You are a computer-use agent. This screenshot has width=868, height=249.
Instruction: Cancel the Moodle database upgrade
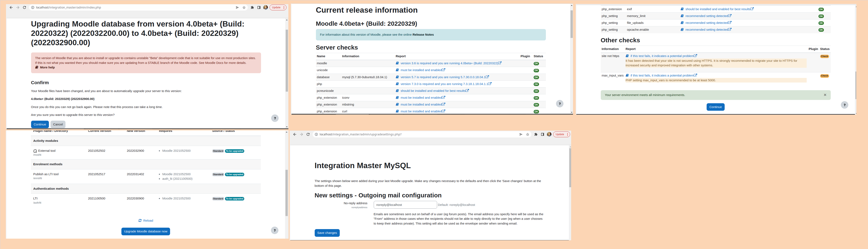pyautogui.click(x=58, y=124)
